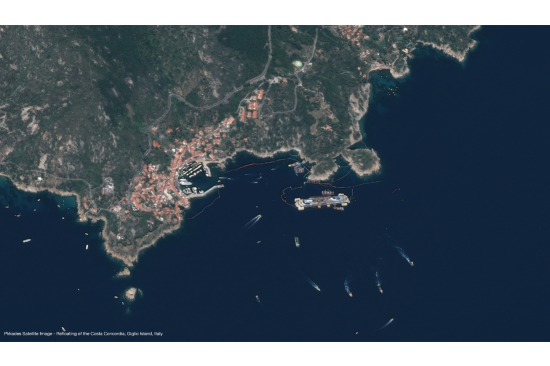This screenshot has width=550, height=366.
Task: Click the small boat below the wreck
Action: (297, 241)
